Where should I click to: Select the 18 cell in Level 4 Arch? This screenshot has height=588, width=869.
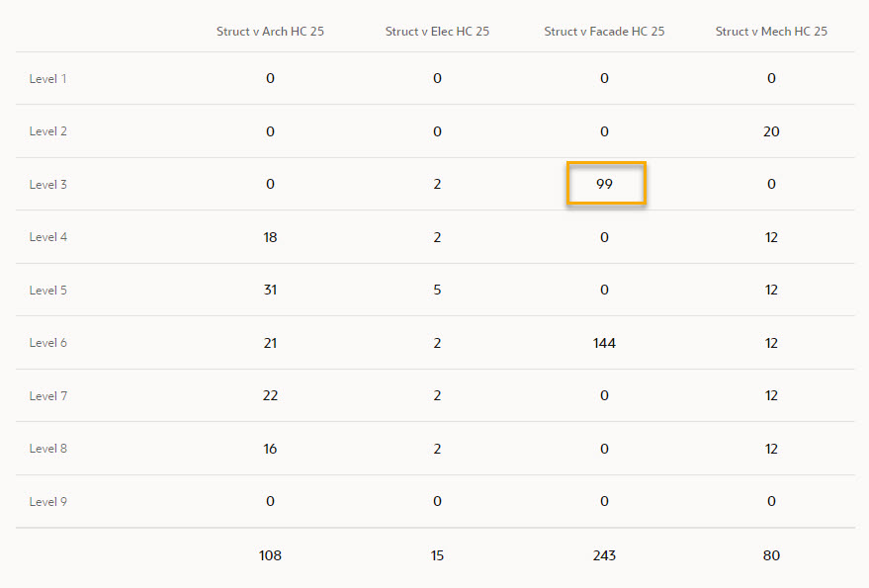[270, 237]
